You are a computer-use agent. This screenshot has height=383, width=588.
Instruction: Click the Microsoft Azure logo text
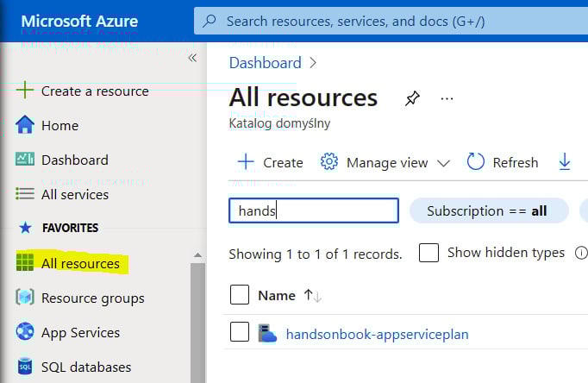(x=79, y=21)
